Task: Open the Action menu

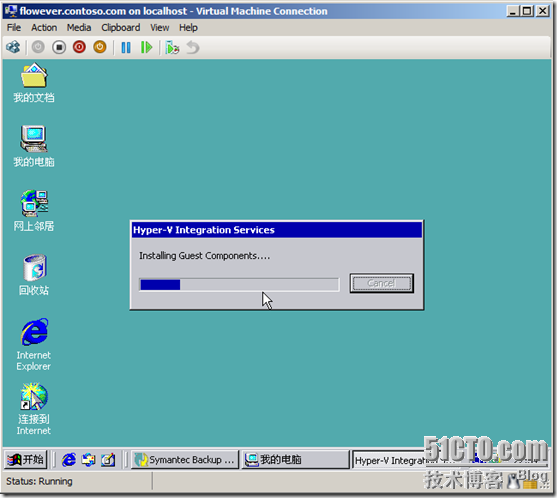Action: click(44, 27)
